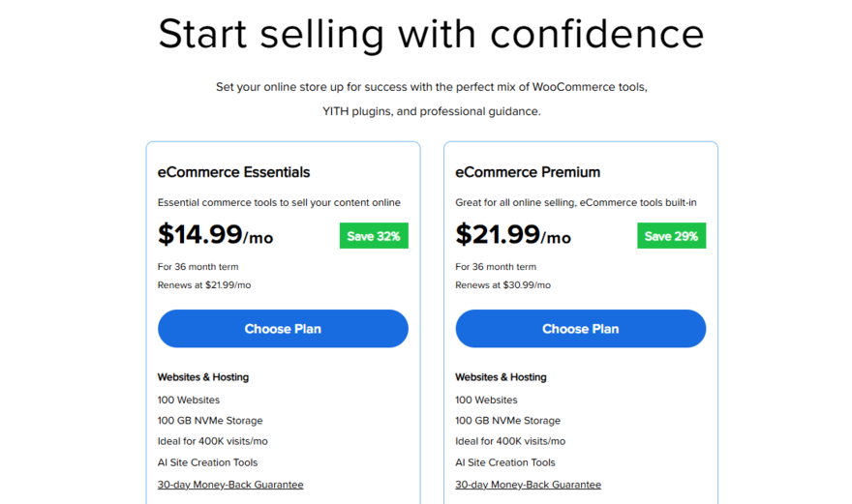Click 'AI Site Creation Tools' in Essentials card
Screen dimensions: 852x504
pos(207,462)
